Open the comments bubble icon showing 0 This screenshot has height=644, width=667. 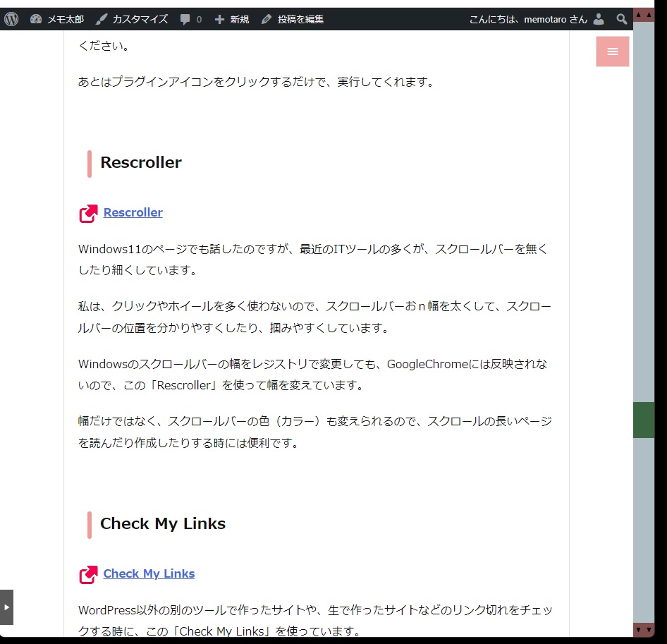coord(190,19)
